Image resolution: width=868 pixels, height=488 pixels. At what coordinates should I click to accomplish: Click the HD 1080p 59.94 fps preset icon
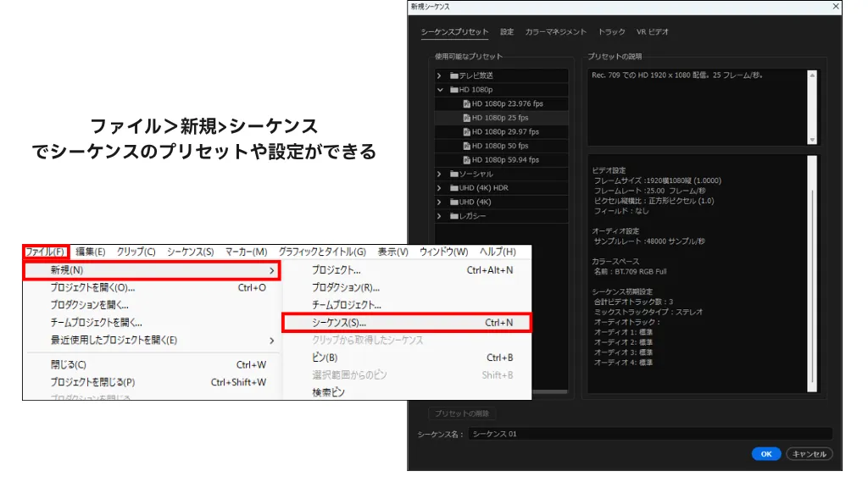(x=467, y=160)
